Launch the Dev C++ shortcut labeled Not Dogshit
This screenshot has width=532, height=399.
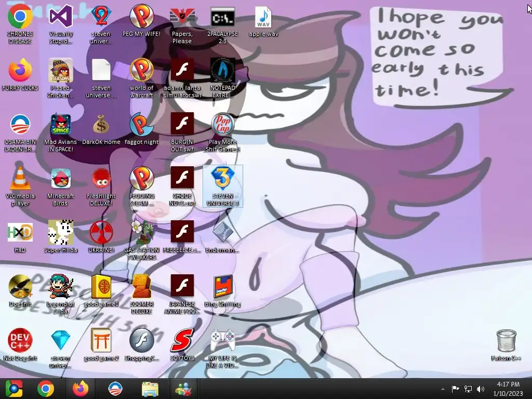point(20,345)
